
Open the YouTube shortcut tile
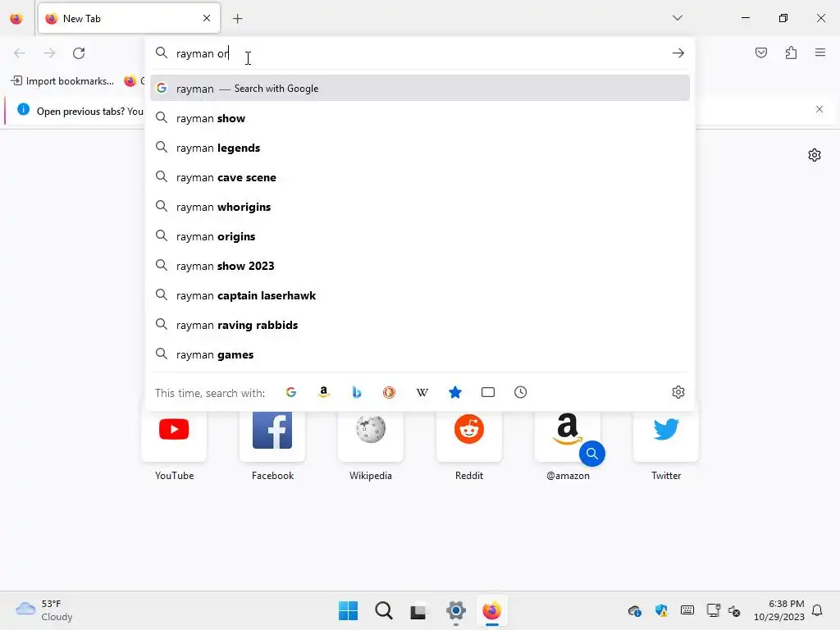[x=174, y=436]
